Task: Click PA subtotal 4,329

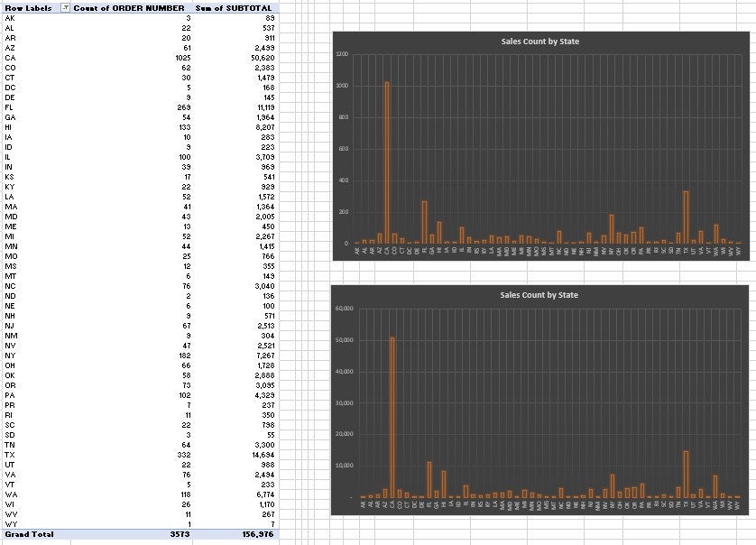Action: 265,395
